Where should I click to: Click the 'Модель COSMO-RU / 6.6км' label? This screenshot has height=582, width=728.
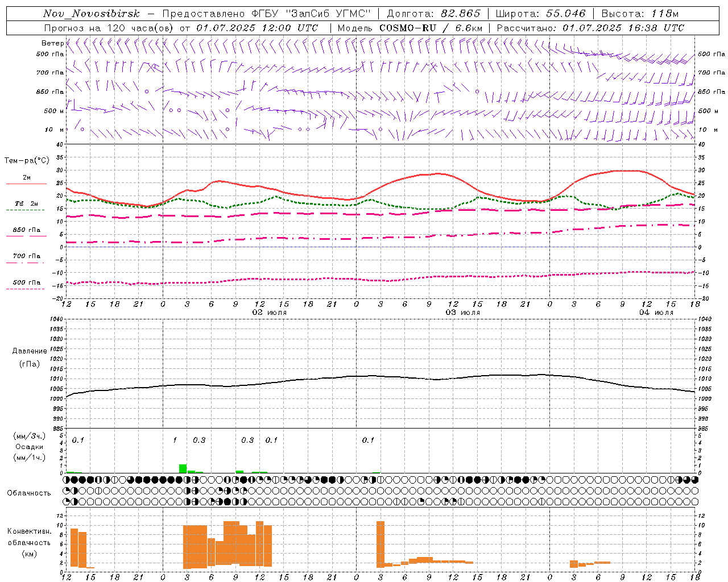[410, 28]
